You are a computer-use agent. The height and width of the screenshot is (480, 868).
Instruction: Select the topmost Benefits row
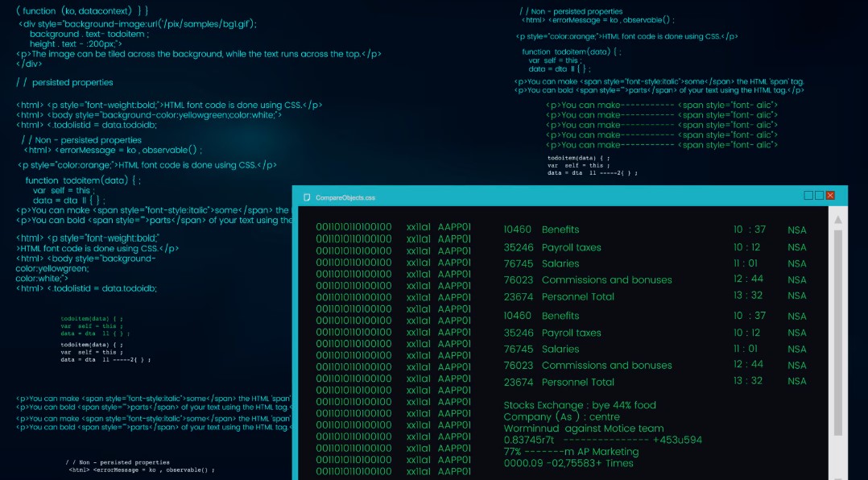coord(560,230)
